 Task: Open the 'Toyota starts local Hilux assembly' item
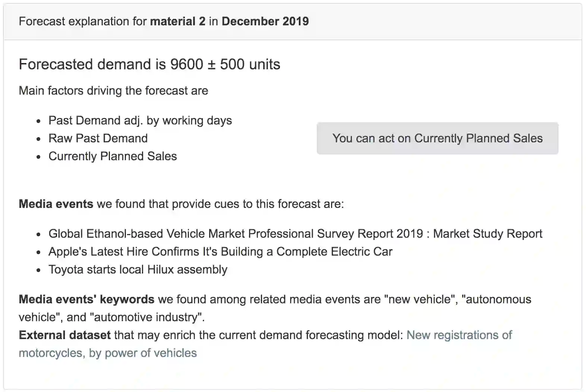point(138,269)
